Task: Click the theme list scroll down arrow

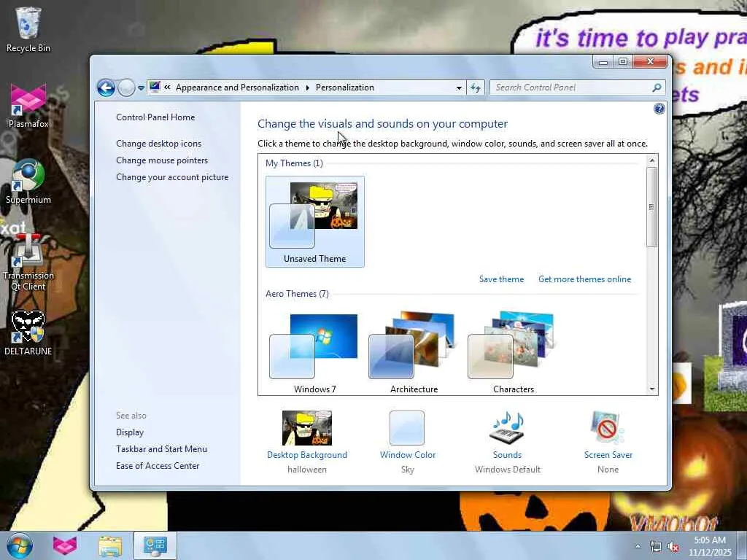Action: 651,389
